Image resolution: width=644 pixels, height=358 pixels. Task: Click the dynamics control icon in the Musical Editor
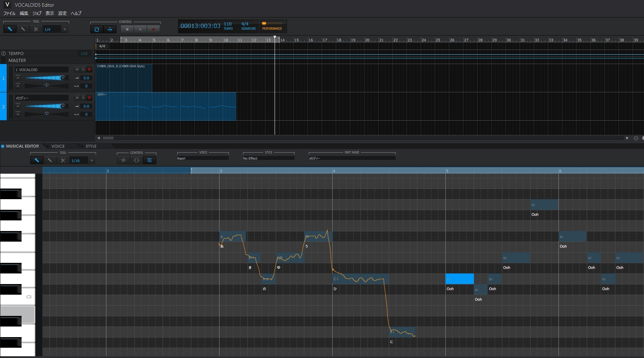136,161
